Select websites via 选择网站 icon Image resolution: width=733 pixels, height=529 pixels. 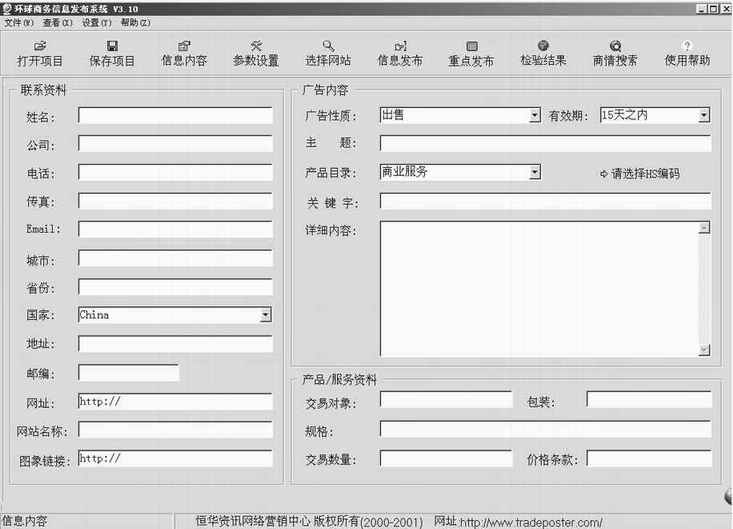(x=328, y=54)
